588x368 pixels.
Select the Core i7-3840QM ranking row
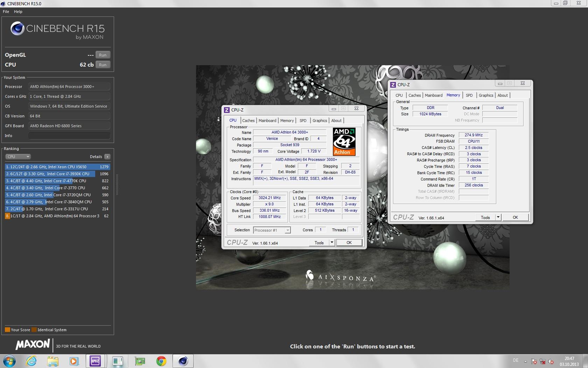pos(57,202)
